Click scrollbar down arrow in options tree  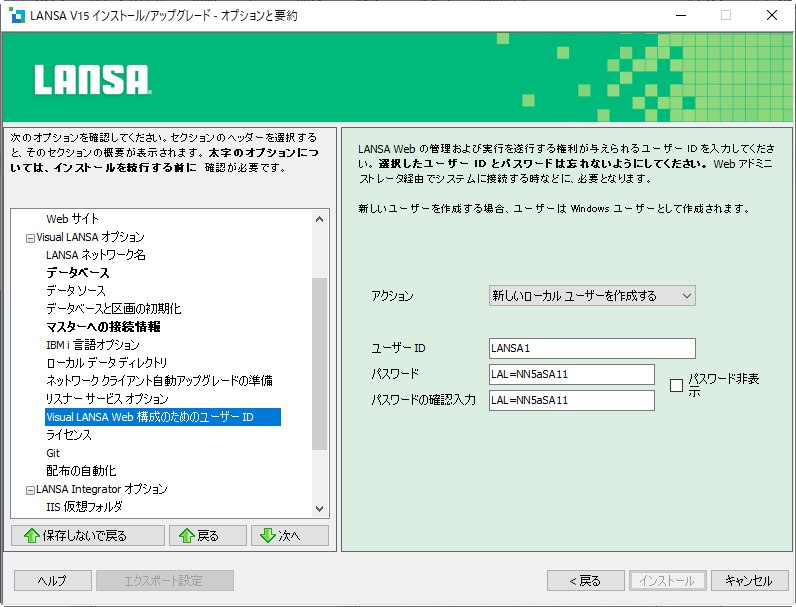pos(319,509)
